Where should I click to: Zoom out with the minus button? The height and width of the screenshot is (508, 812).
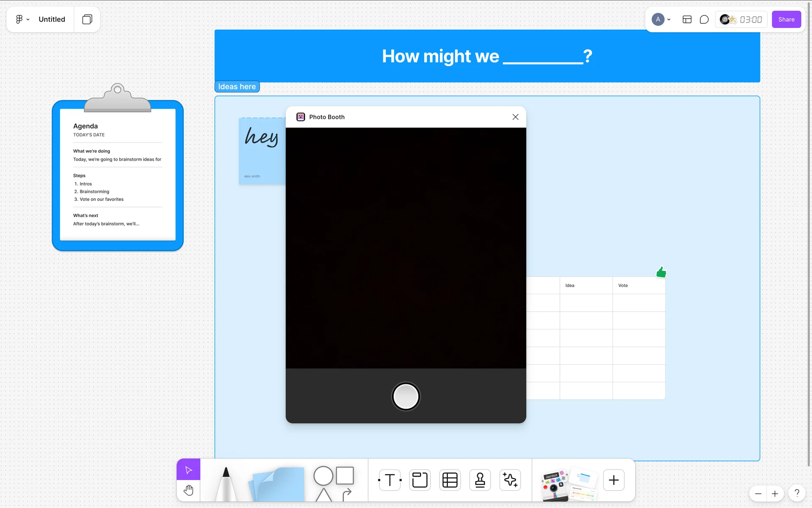pos(758,494)
